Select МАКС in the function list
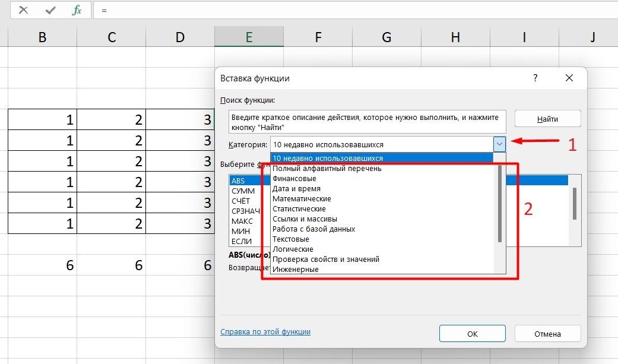 click(x=242, y=221)
